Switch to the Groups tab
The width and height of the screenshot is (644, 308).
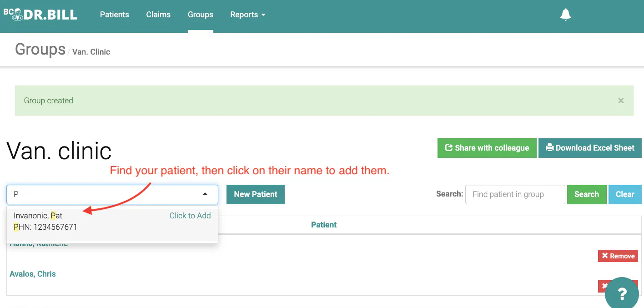click(201, 15)
